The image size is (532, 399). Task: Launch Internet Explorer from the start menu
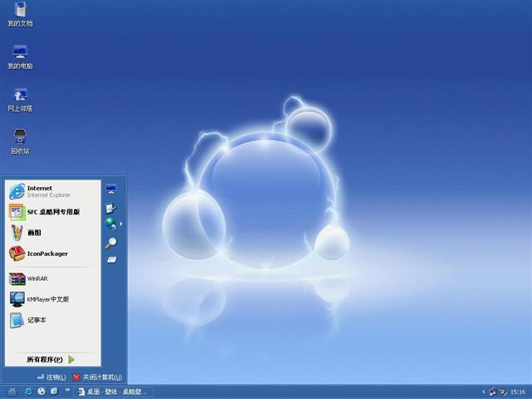(x=52, y=191)
